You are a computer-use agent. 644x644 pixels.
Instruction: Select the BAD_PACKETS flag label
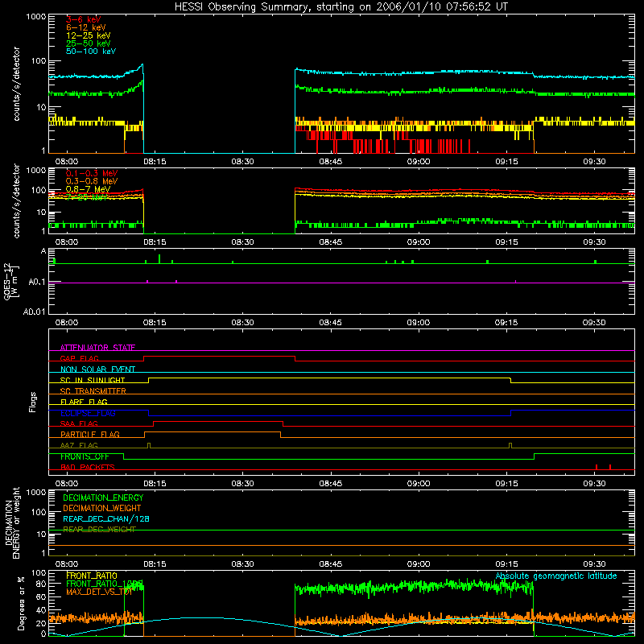point(88,467)
